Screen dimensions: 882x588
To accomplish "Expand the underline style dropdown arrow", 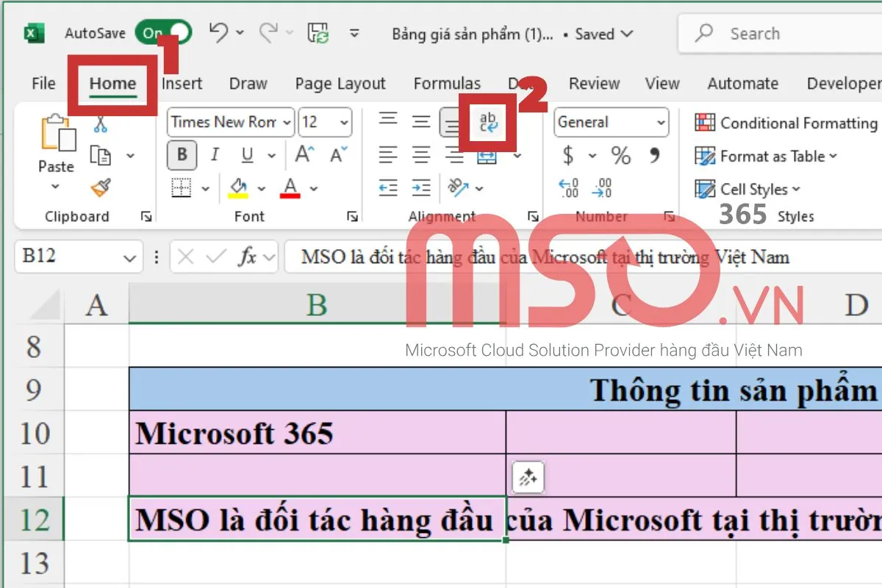I will click(x=272, y=156).
